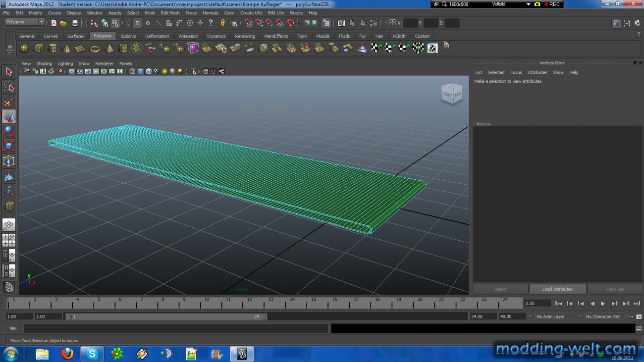Screen dimensions: 644x362
Task: Click the save scene icon
Action: point(75,23)
